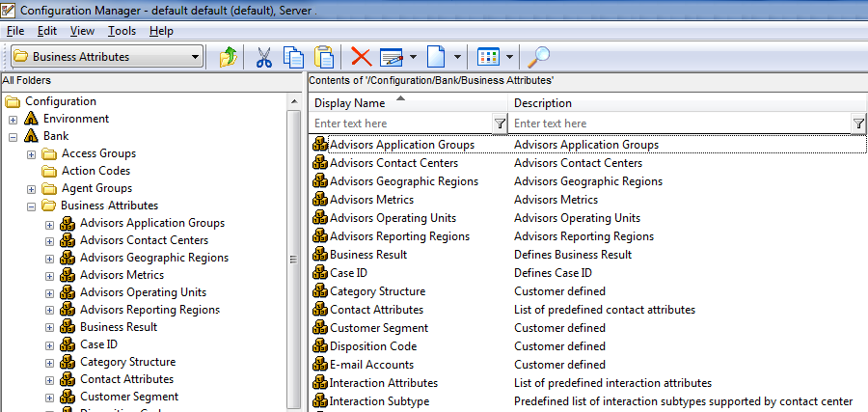
Task: Click the Properties edit icon
Action: tap(392, 57)
